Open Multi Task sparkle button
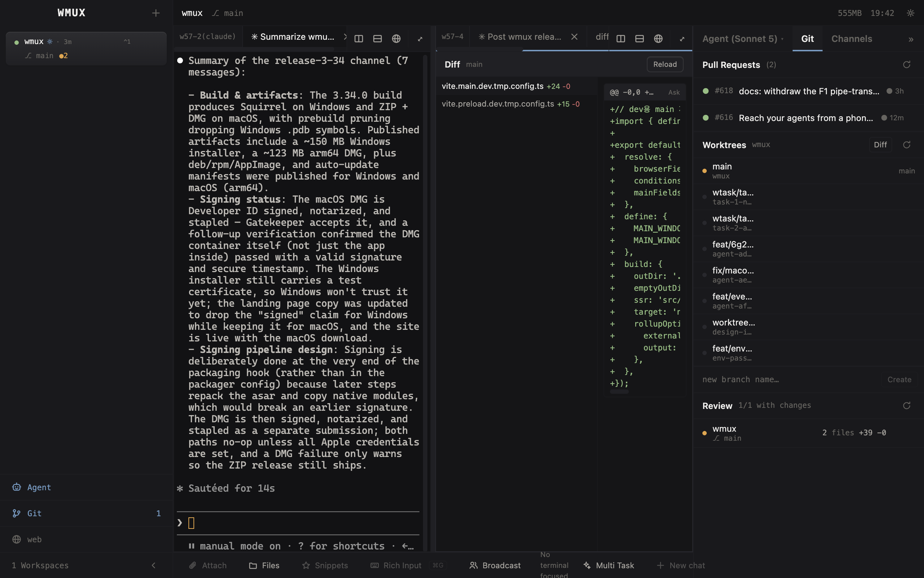This screenshot has width=924, height=578. click(609, 565)
